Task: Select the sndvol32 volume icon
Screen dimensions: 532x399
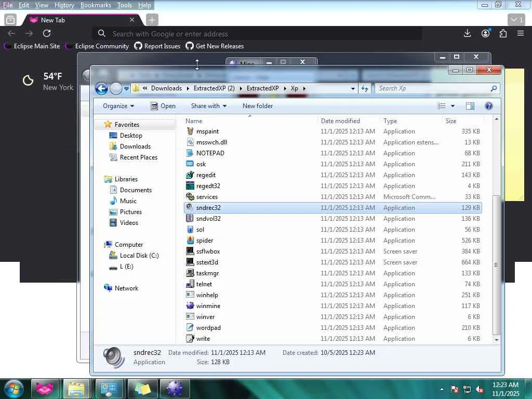Action: [190, 219]
